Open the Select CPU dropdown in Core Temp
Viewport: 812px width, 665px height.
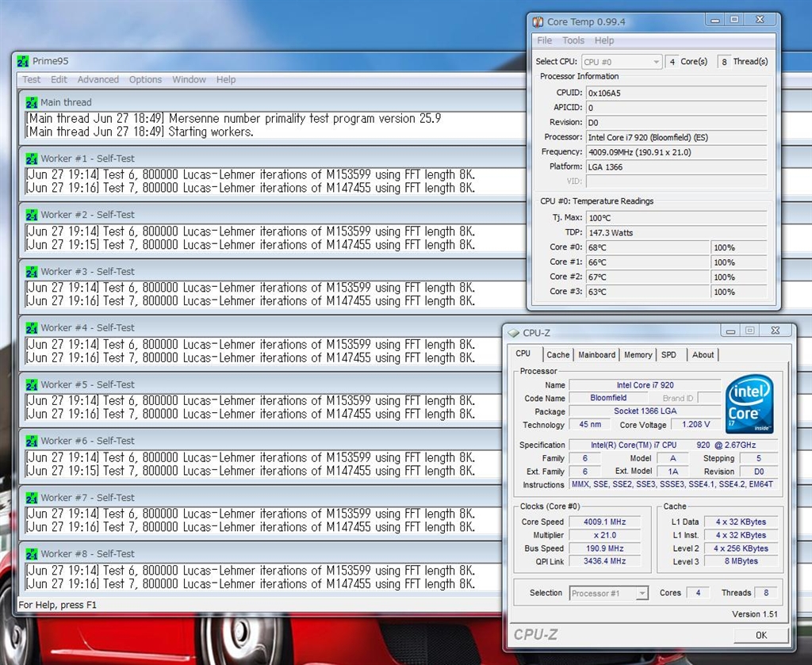click(x=622, y=62)
